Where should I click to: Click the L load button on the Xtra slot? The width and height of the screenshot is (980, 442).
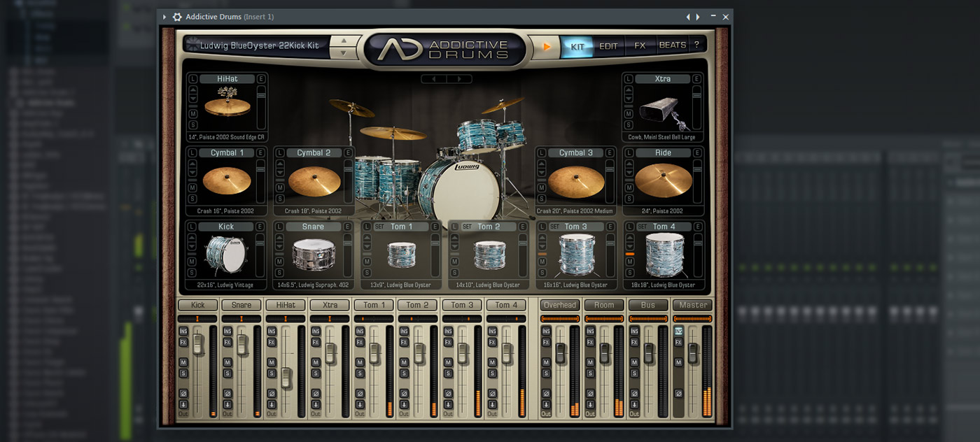coord(629,79)
